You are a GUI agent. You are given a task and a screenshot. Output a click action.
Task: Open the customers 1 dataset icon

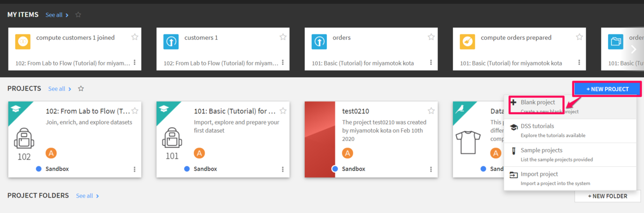click(x=171, y=41)
